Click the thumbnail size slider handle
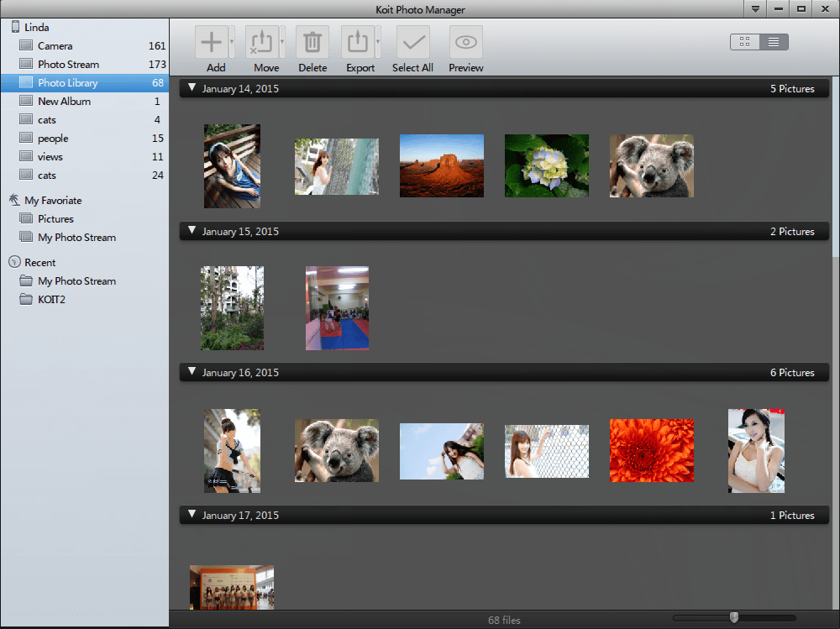Screen dimensions: 840x629 tap(734, 618)
